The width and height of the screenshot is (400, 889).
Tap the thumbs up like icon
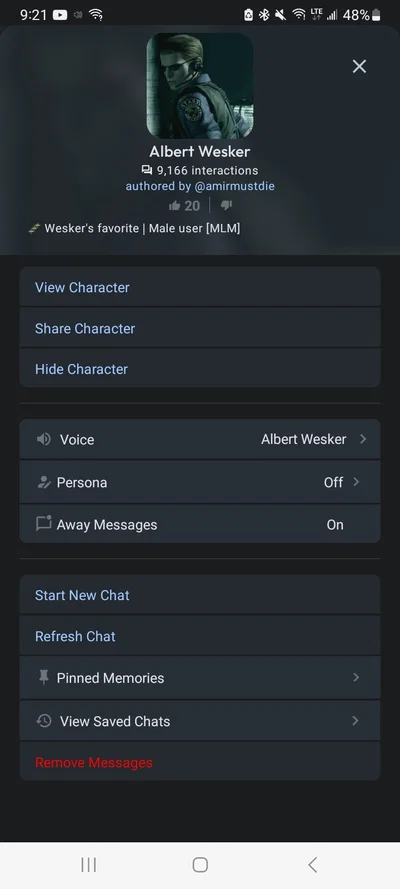point(175,206)
